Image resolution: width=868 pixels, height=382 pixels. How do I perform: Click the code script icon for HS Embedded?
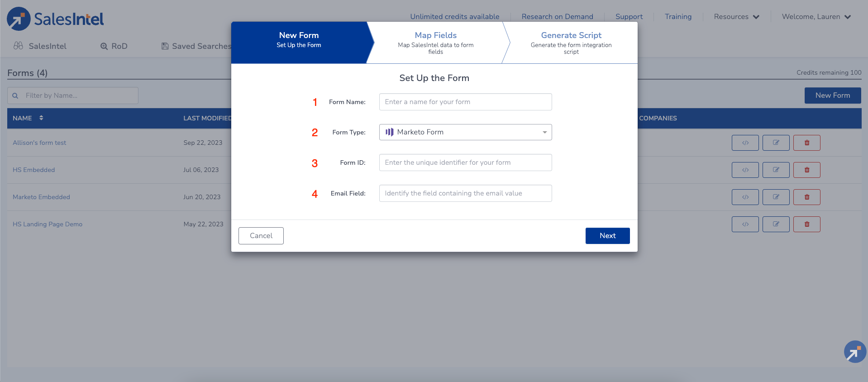point(745,170)
